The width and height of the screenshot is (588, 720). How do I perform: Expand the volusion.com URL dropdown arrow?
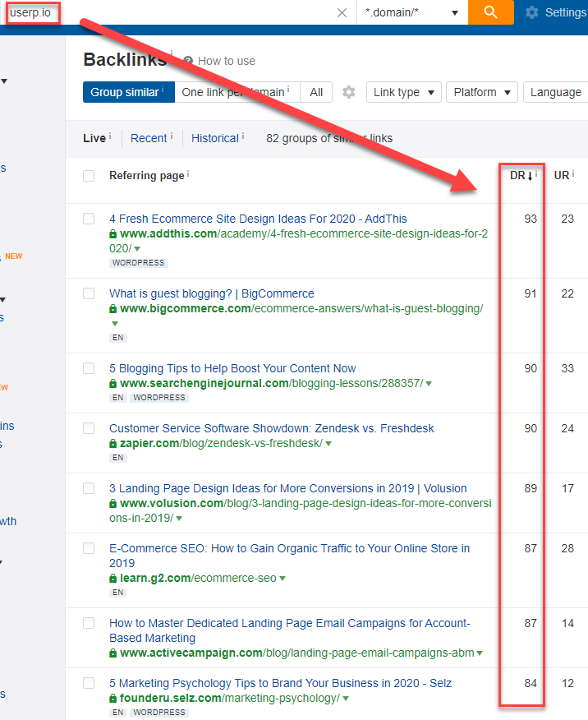tap(179, 519)
